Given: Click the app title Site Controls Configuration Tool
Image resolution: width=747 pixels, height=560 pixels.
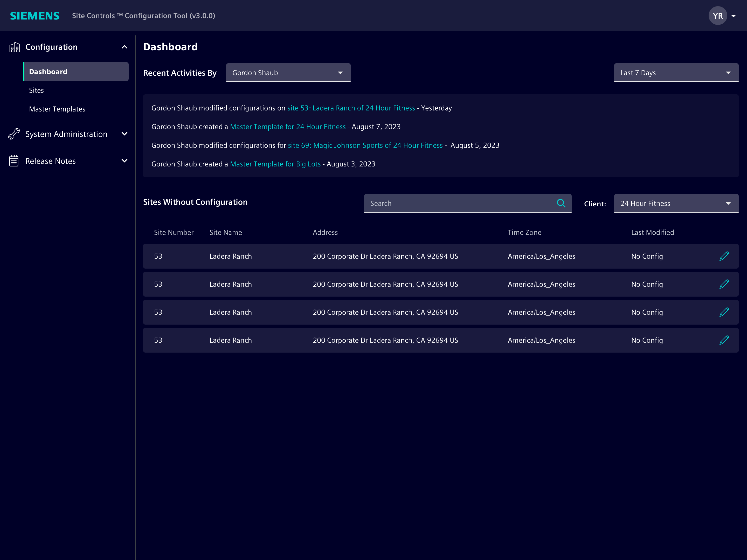Looking at the screenshot, I should click(143, 16).
